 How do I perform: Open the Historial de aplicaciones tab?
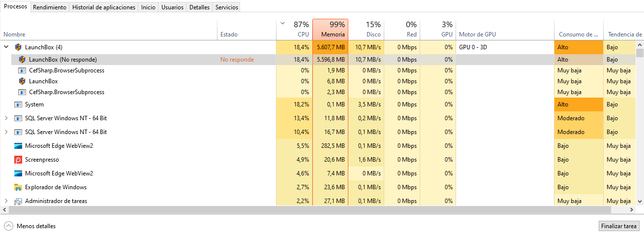(104, 7)
